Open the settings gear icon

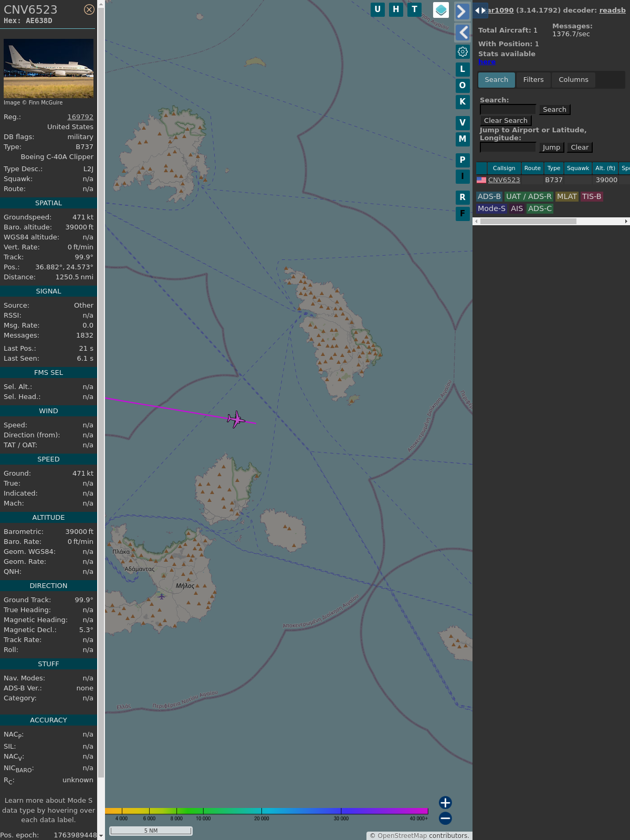(x=463, y=51)
